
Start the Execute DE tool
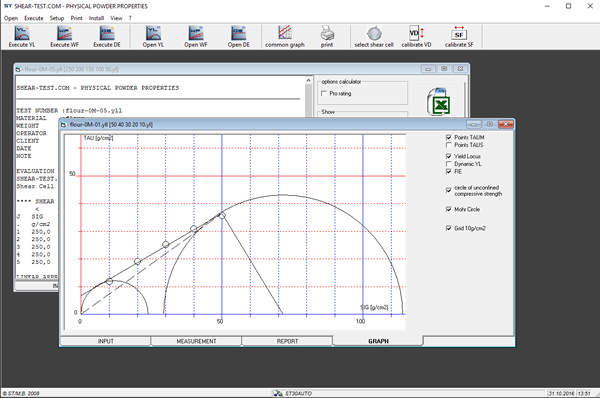tap(107, 37)
